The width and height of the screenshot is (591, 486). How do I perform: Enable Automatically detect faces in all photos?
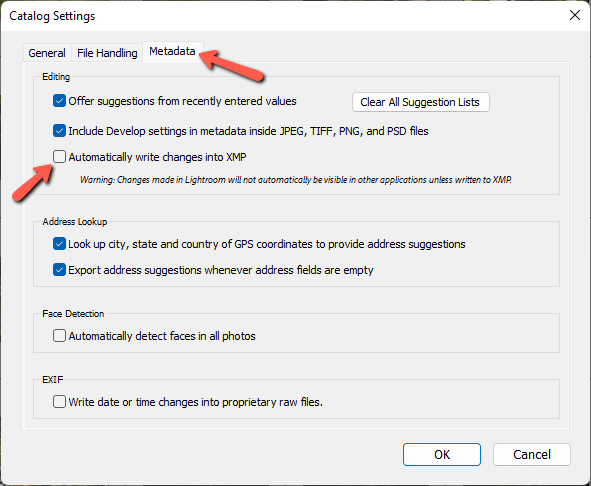[x=60, y=336]
